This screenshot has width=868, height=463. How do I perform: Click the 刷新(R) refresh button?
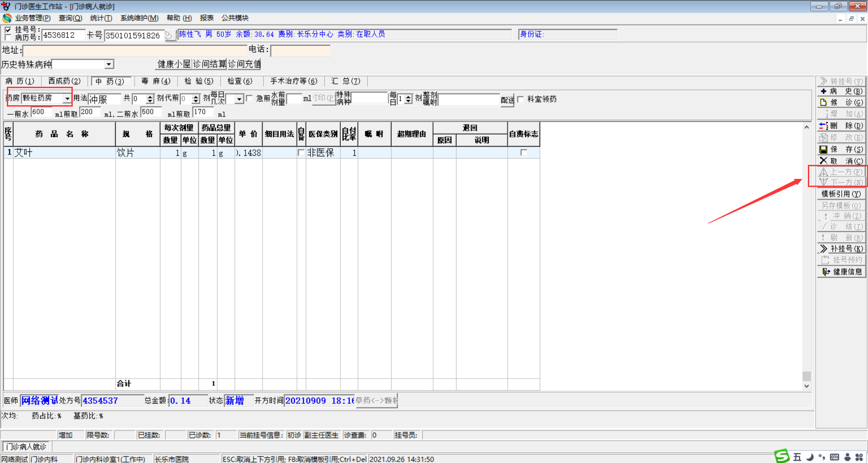tap(841, 238)
